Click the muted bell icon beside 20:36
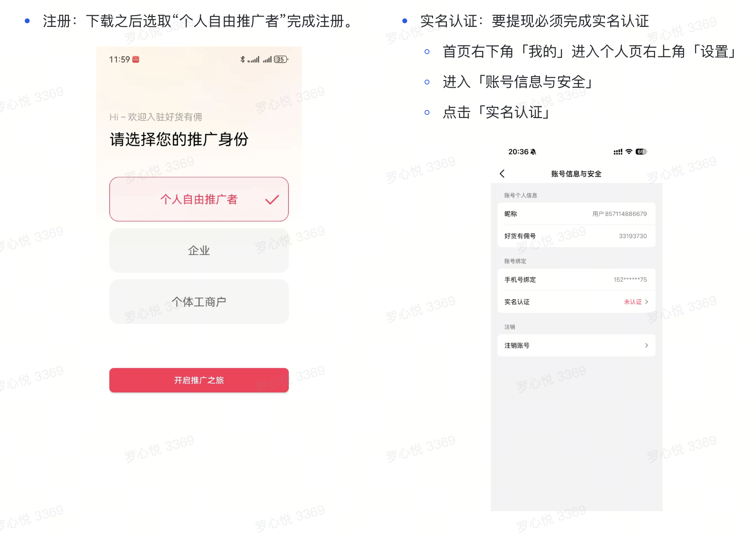 tap(533, 152)
